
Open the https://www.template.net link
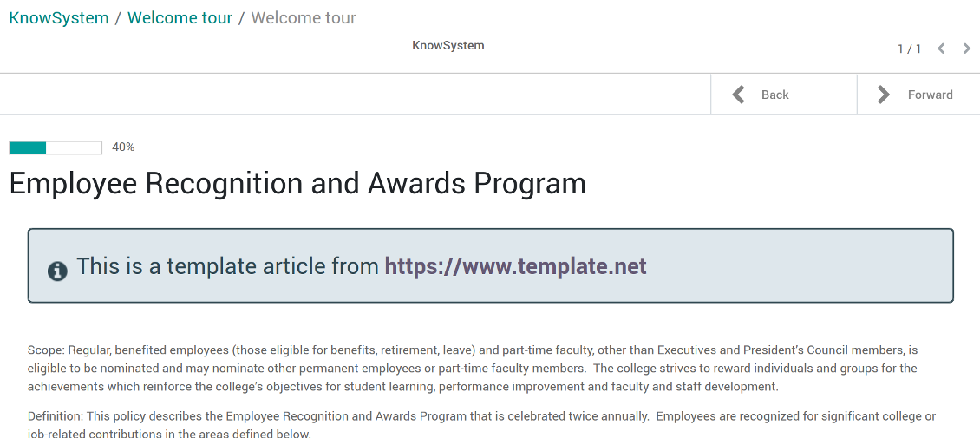pyautogui.click(x=516, y=266)
